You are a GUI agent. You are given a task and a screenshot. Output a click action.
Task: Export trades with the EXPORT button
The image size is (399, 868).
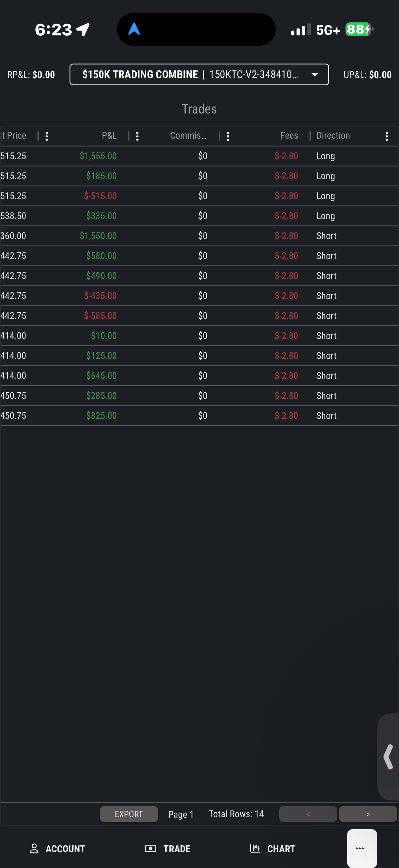(x=129, y=814)
